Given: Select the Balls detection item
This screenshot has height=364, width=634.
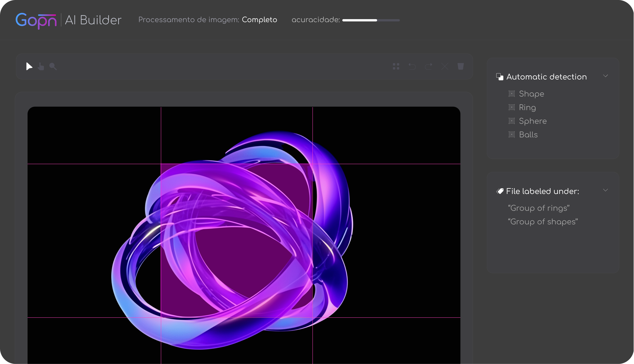Looking at the screenshot, I should click(x=528, y=135).
